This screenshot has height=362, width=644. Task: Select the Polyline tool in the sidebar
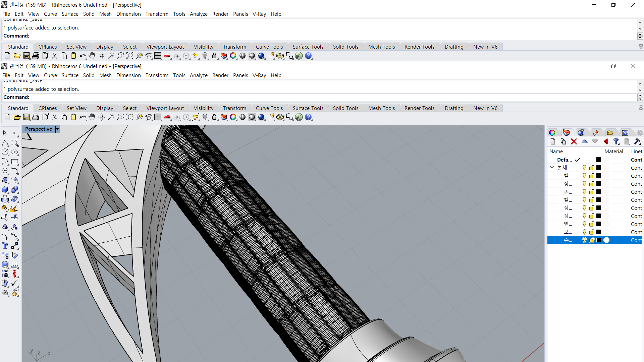click(x=5, y=143)
